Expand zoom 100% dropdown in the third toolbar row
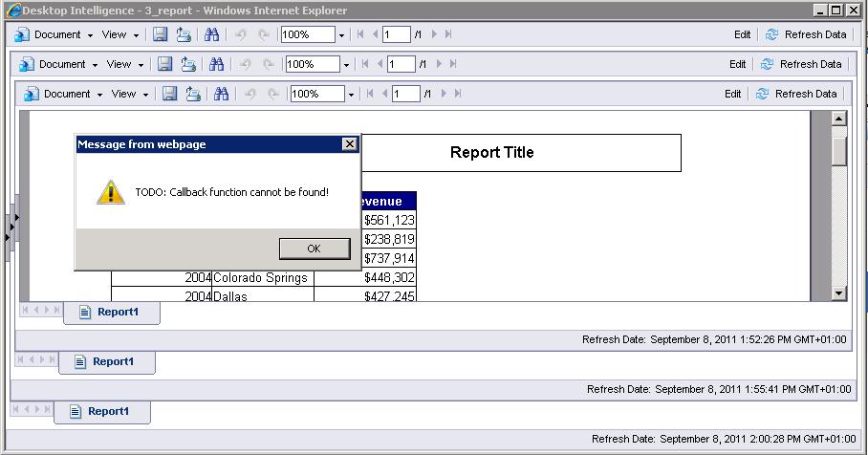 (351, 95)
